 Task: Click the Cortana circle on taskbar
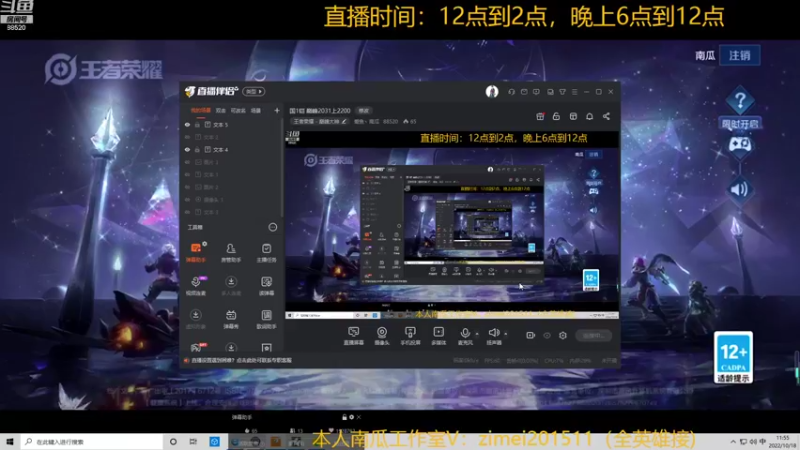pyautogui.click(x=173, y=442)
